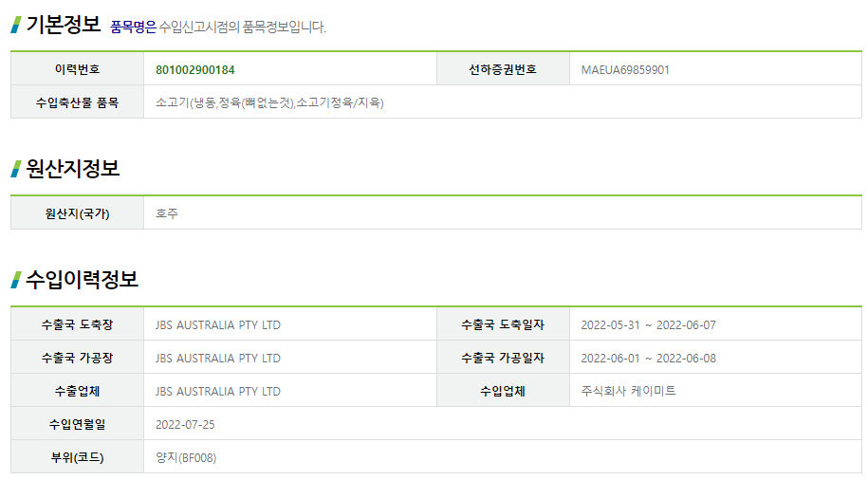Click the importer name 주식회사 케이미트
This screenshot has width=868, height=480.
click(628, 391)
